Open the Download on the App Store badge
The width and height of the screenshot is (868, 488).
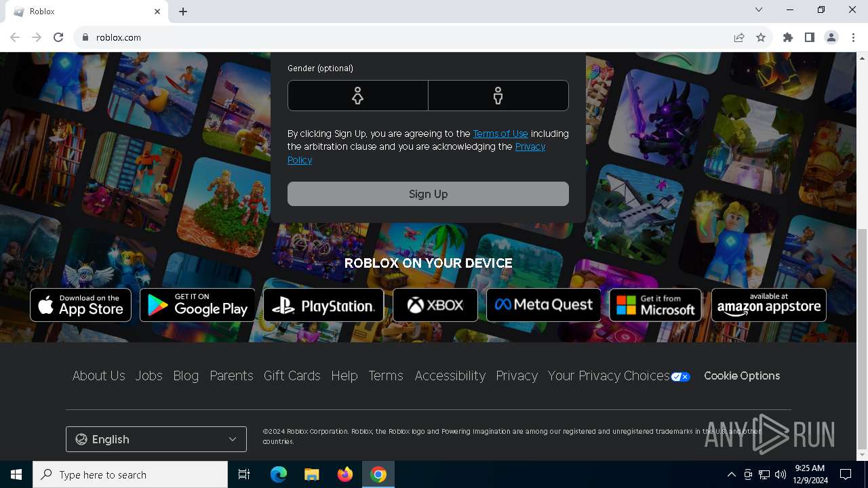click(x=81, y=305)
